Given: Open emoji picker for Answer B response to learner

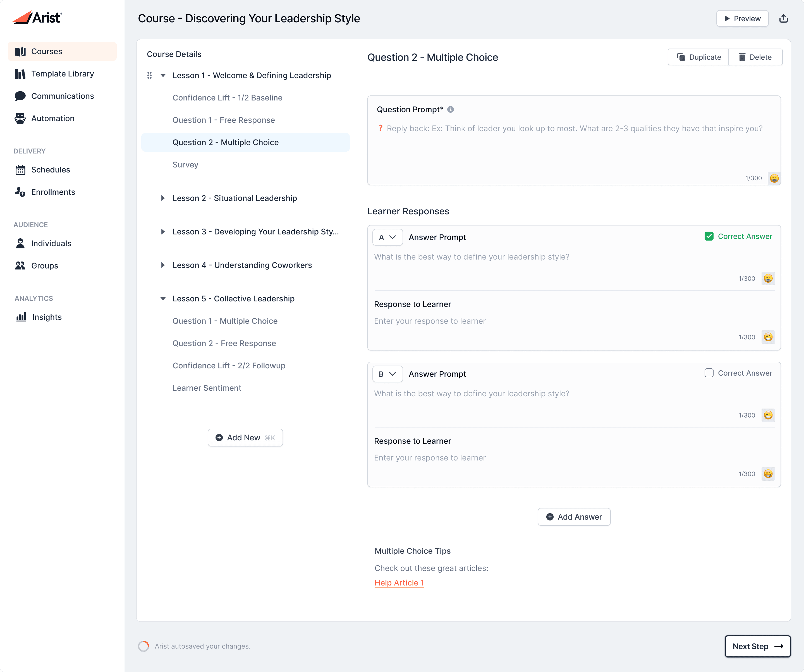Looking at the screenshot, I should click(x=768, y=474).
